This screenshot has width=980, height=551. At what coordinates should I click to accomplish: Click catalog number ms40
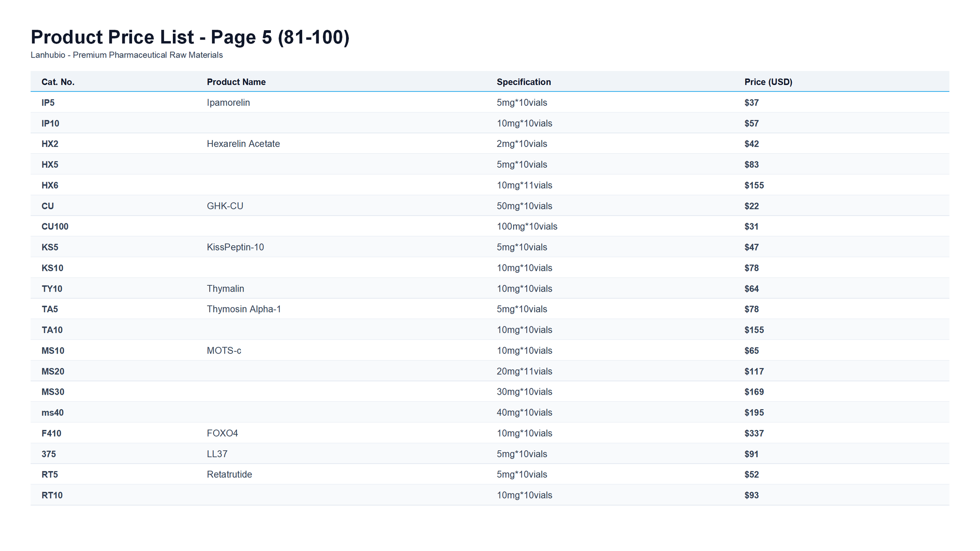[x=53, y=413]
